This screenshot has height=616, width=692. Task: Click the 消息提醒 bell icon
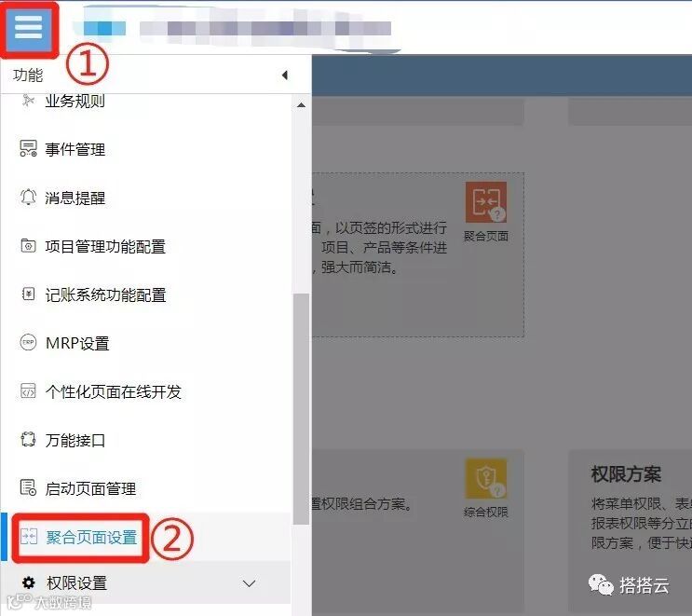click(28, 197)
